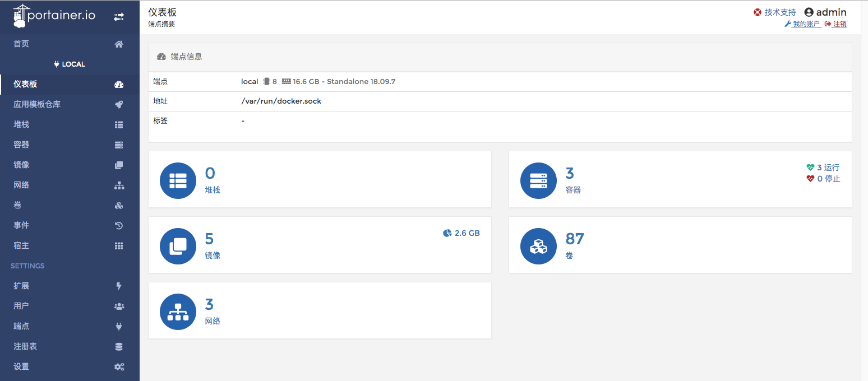This screenshot has width=868, height=381.
Task: Click the list icon beside 堆栈 in sidebar
Action: coord(118,125)
